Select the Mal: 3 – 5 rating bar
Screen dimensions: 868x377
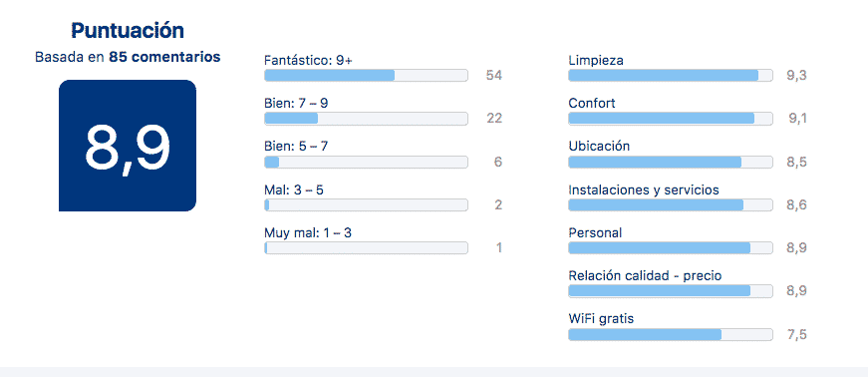point(366,205)
